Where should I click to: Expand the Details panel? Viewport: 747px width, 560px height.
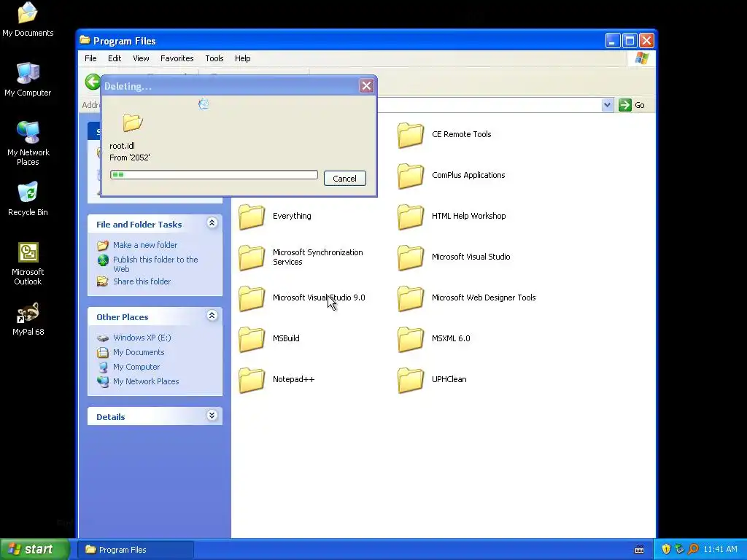(x=212, y=415)
